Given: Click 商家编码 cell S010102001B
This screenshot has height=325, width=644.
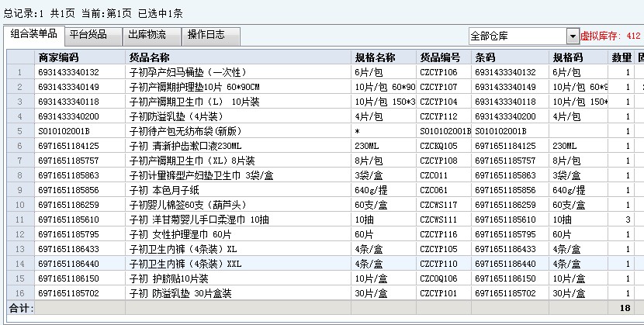Looking at the screenshot, I should 80,131.
